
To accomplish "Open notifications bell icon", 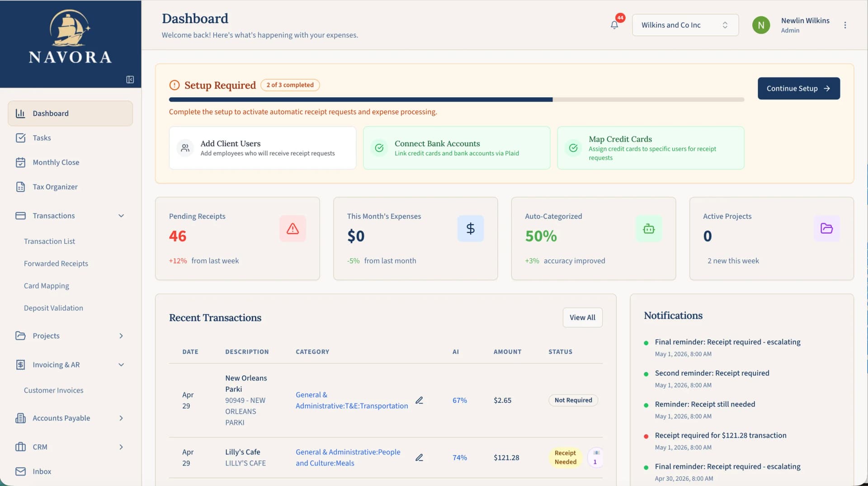I will point(614,25).
